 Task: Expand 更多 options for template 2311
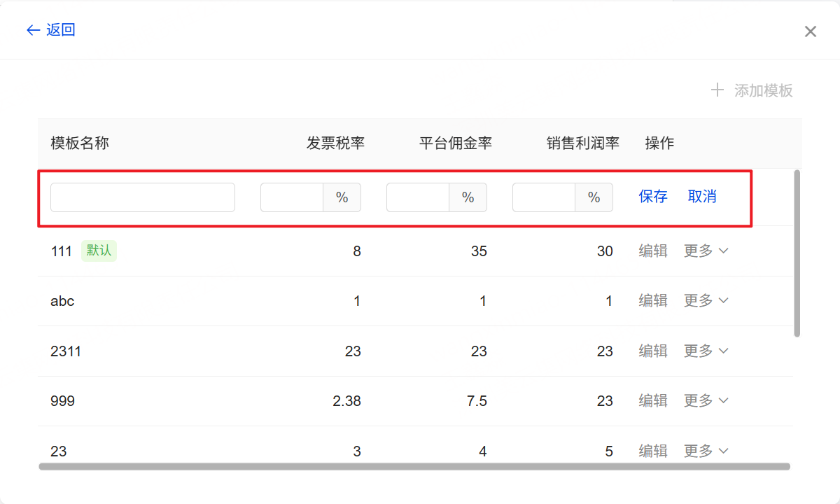706,351
